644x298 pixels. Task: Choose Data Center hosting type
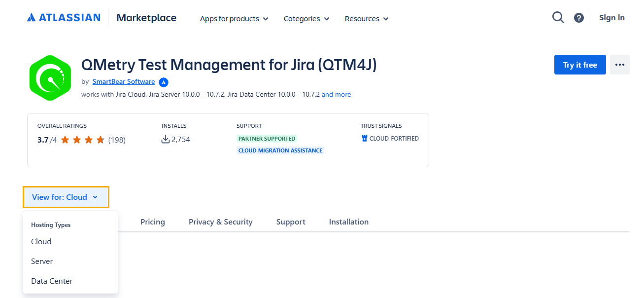point(52,281)
